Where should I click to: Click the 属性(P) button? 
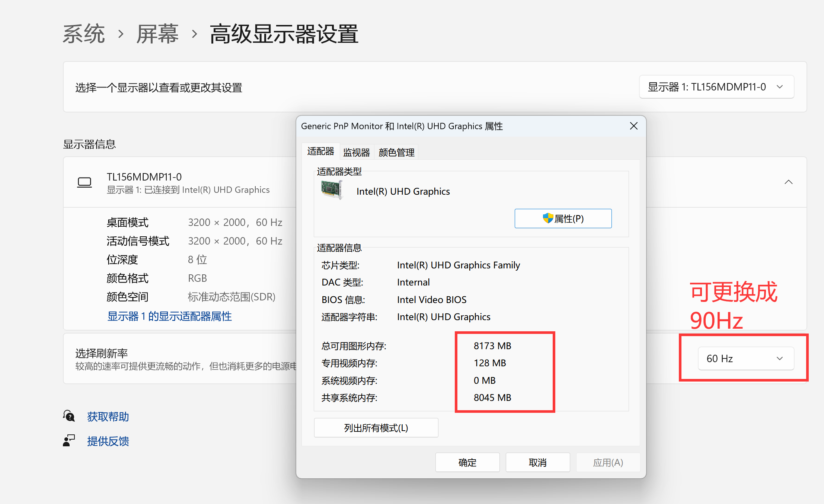[563, 218]
